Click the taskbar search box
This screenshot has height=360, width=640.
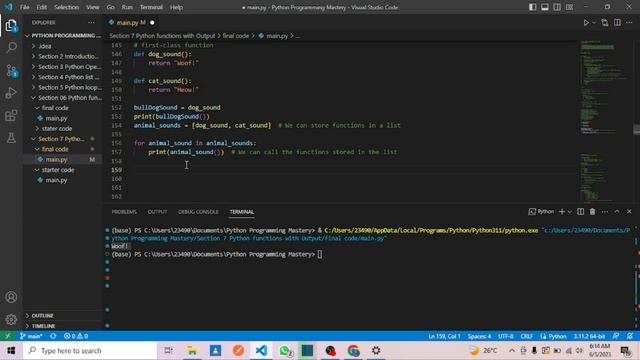tap(90, 351)
